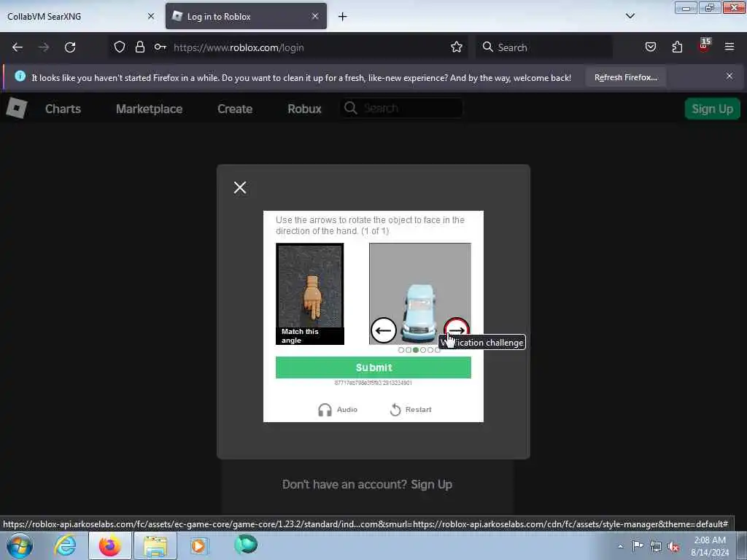Click the Firefox search box
747x560 pixels.
click(544, 47)
